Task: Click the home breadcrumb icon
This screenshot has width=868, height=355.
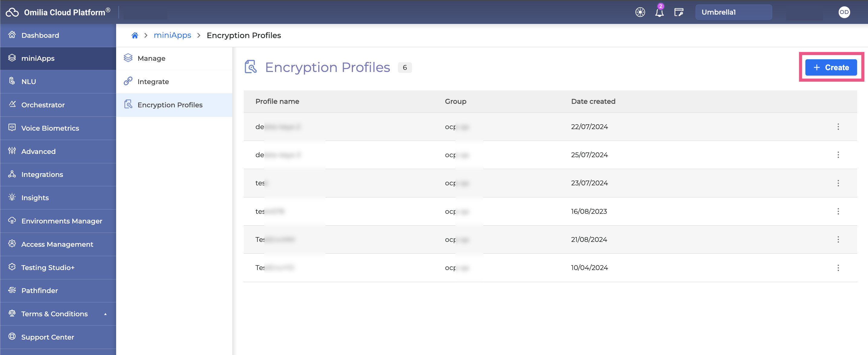Action: pos(135,35)
